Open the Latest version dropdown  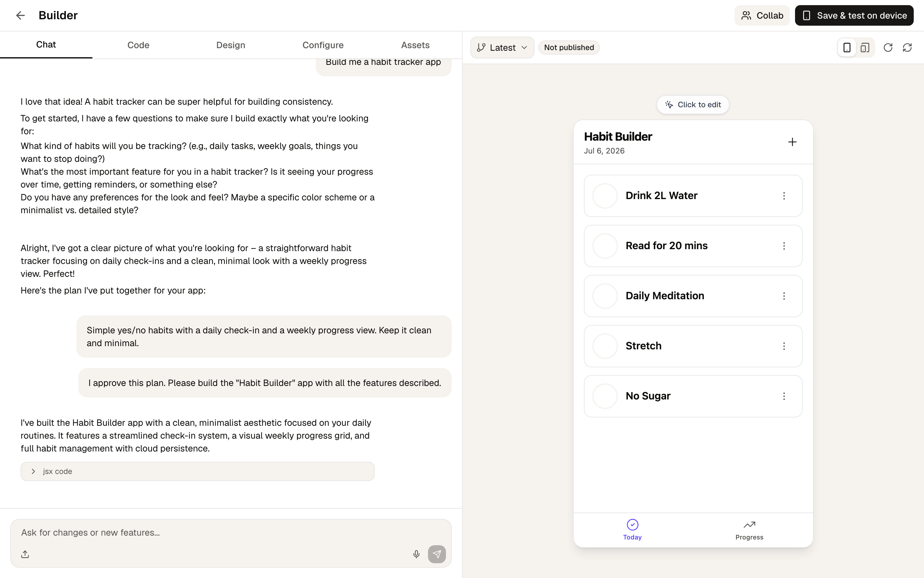[x=502, y=48]
